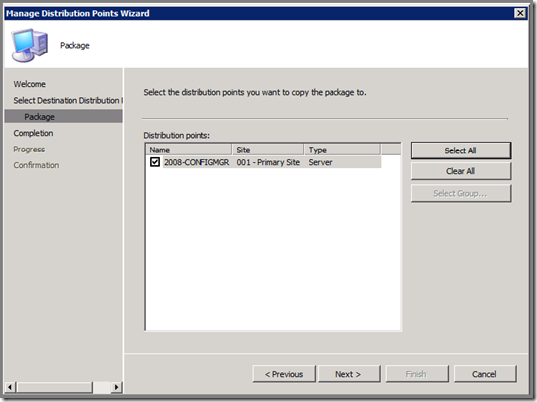
Task: Click the disabled Finish button
Action: point(416,374)
